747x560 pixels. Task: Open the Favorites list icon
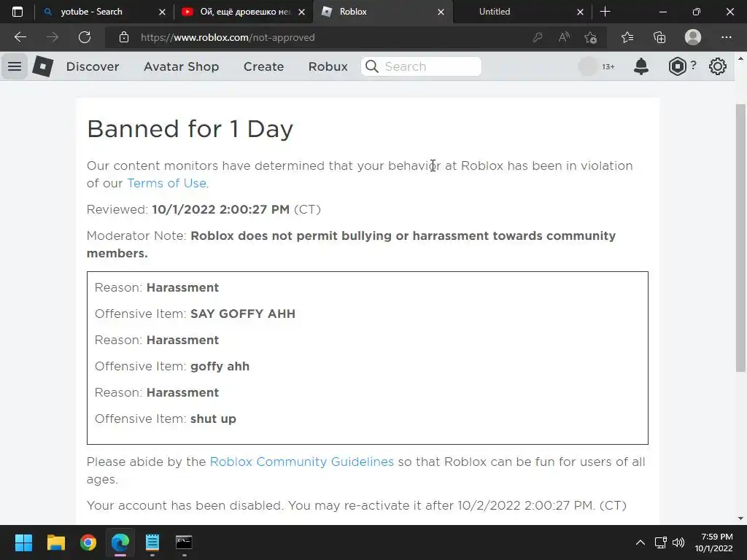(x=627, y=37)
